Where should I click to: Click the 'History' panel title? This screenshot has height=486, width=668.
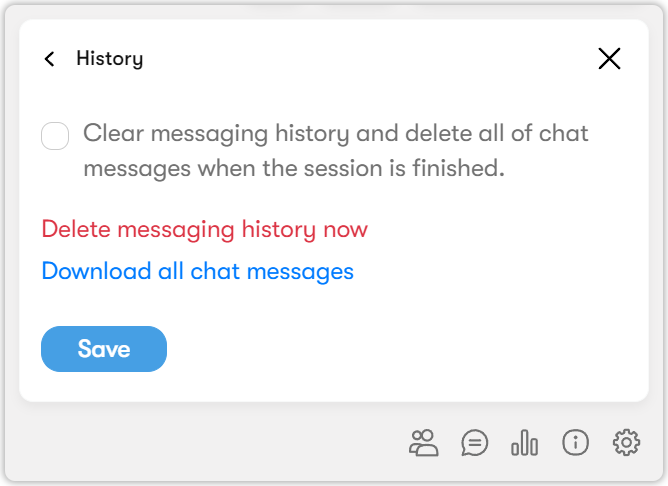(109, 59)
